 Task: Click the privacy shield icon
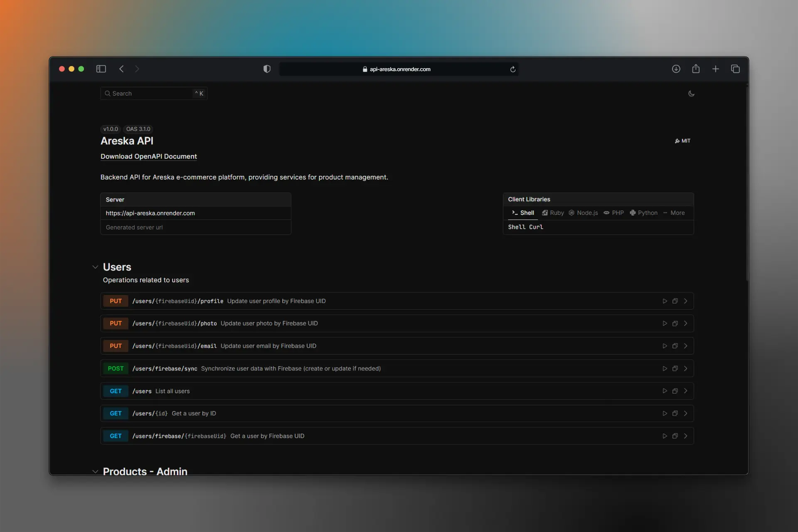(x=267, y=69)
